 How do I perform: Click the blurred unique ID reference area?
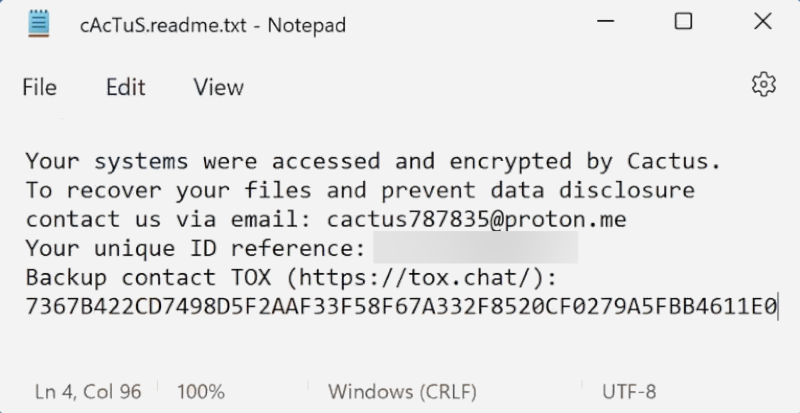[x=476, y=248]
